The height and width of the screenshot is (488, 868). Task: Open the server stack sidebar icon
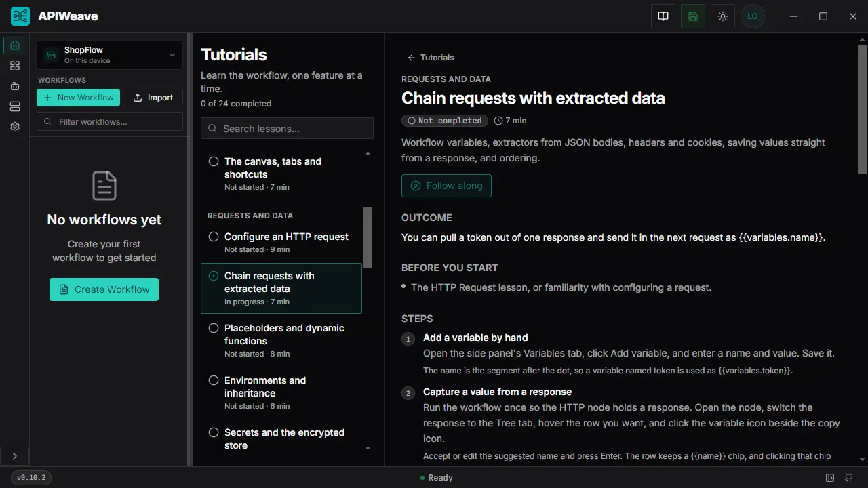[15, 106]
